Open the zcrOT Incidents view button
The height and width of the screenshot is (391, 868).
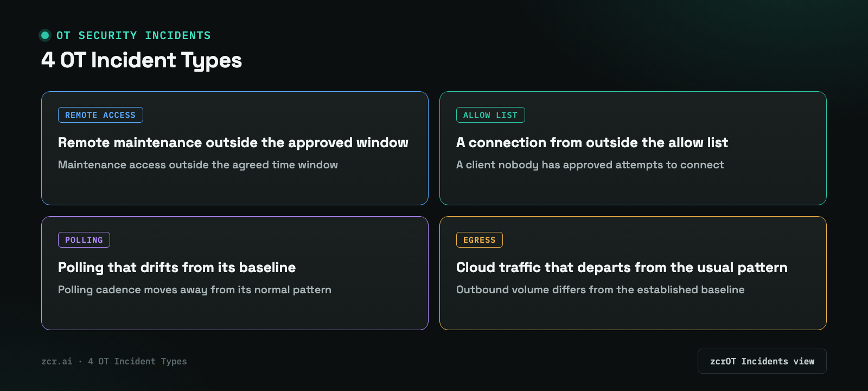coord(762,361)
